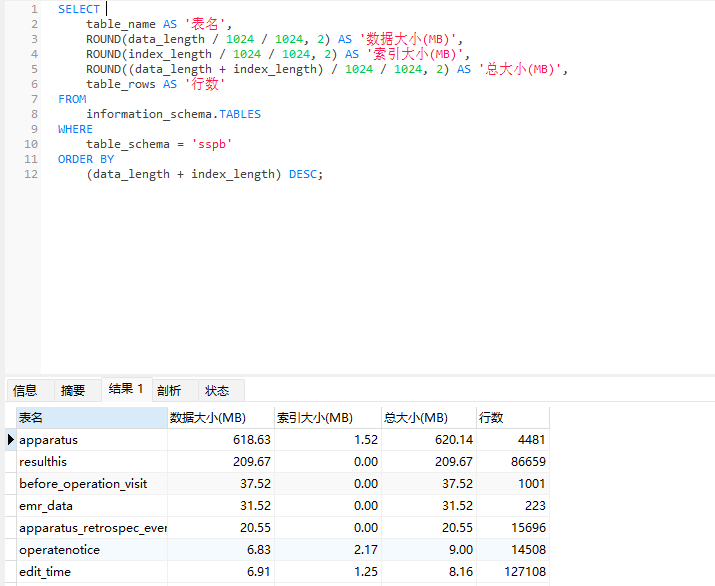Click the 1.52 index size cell
The height and width of the screenshot is (586, 715).
pyautogui.click(x=328, y=440)
